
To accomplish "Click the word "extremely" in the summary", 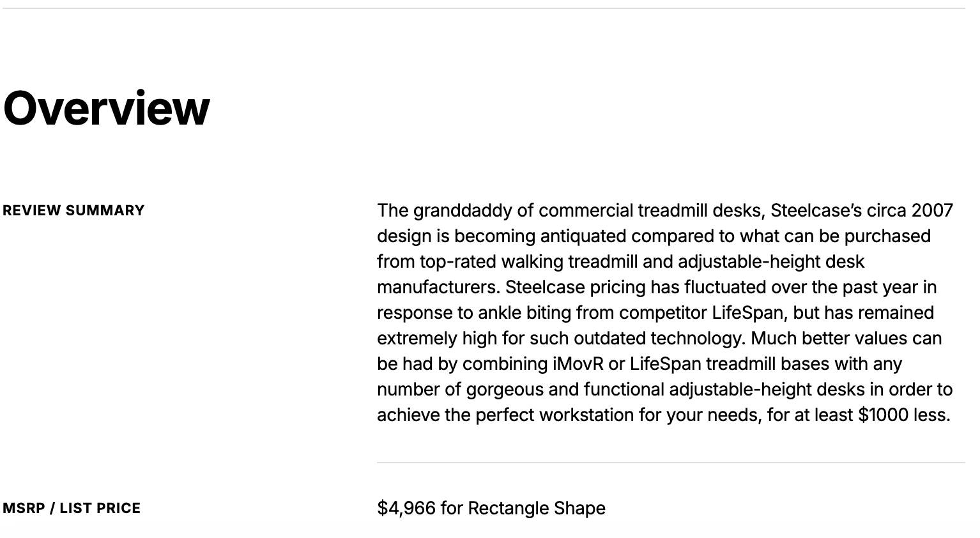I will coord(417,339).
